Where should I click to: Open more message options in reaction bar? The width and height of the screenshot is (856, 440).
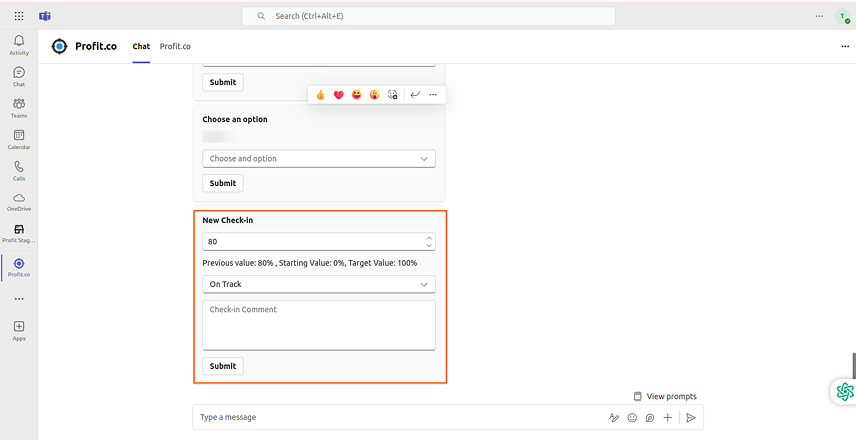pos(433,95)
